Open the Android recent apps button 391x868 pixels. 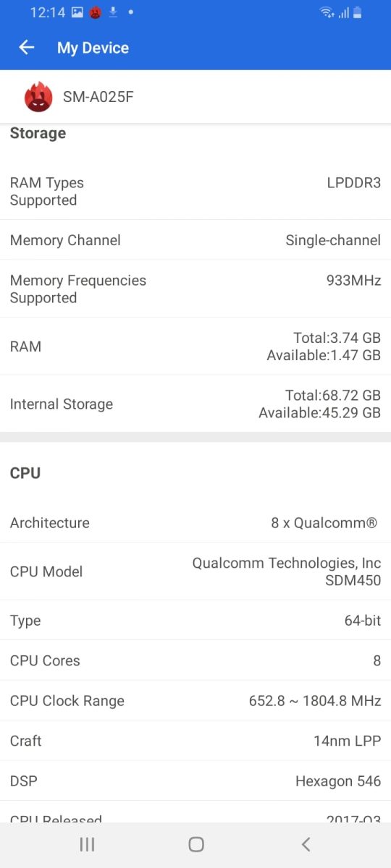87,844
